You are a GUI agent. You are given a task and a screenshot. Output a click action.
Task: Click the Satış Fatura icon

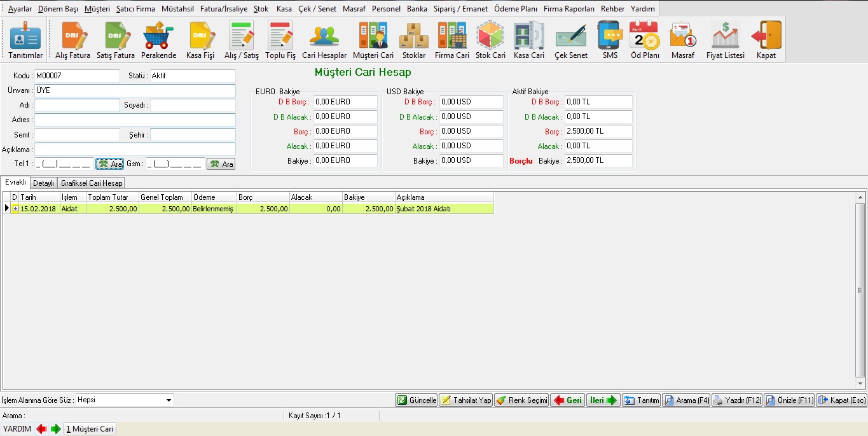coord(115,40)
